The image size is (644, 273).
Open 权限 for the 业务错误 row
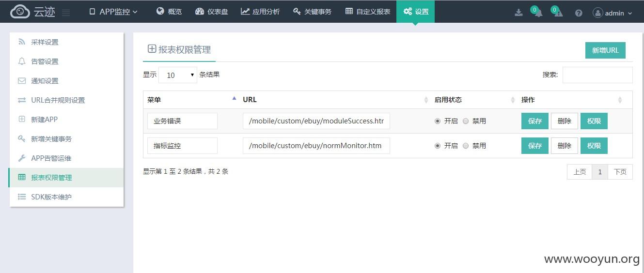[x=594, y=121]
